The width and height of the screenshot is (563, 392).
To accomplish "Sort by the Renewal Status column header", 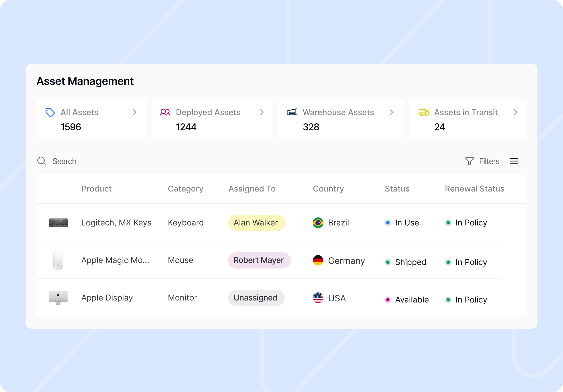I will tap(474, 189).
